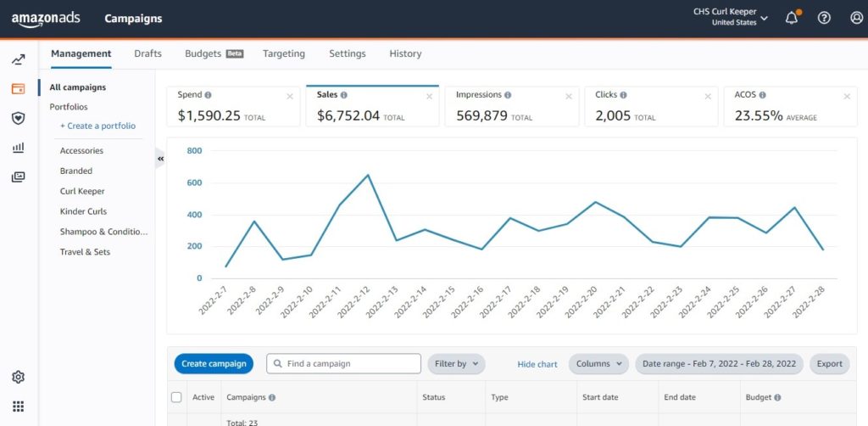Open the Filter by dropdown
This screenshot has height=426, width=868.
click(x=456, y=364)
